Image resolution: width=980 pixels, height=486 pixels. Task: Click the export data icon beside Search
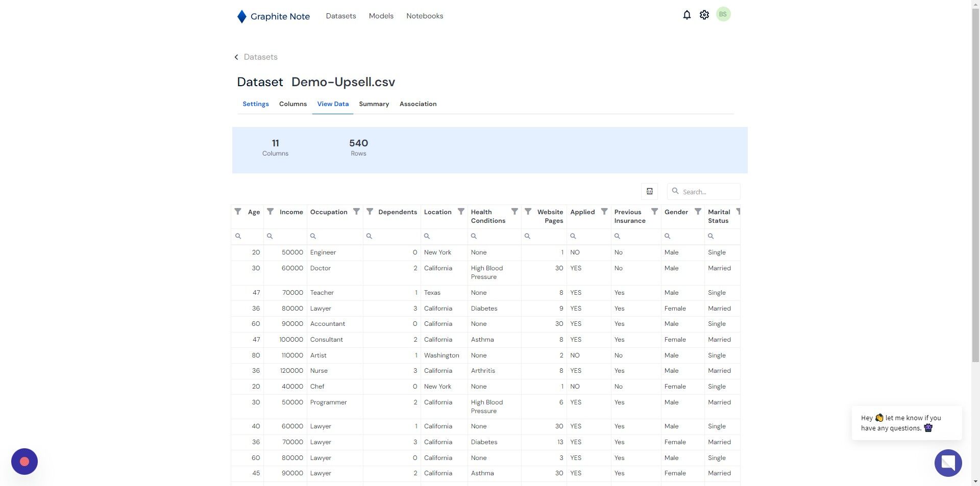(649, 191)
